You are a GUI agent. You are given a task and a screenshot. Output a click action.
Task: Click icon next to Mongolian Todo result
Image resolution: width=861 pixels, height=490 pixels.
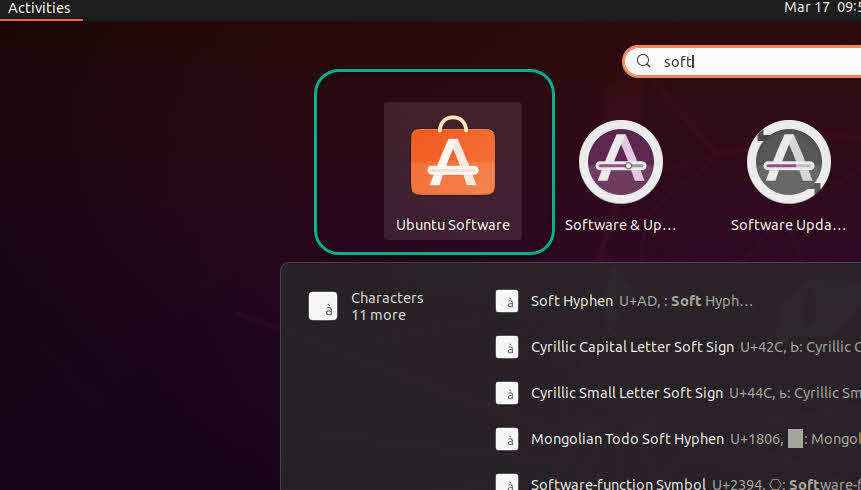point(507,439)
